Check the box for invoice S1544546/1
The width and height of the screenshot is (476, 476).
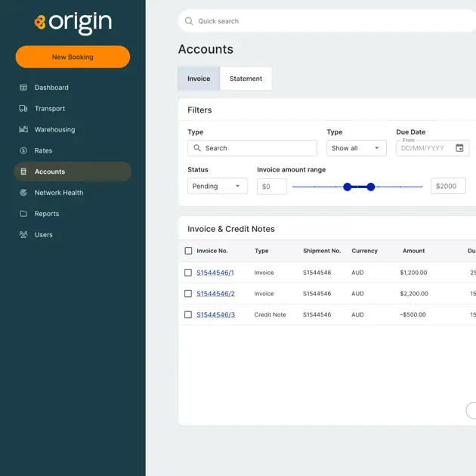188,273
